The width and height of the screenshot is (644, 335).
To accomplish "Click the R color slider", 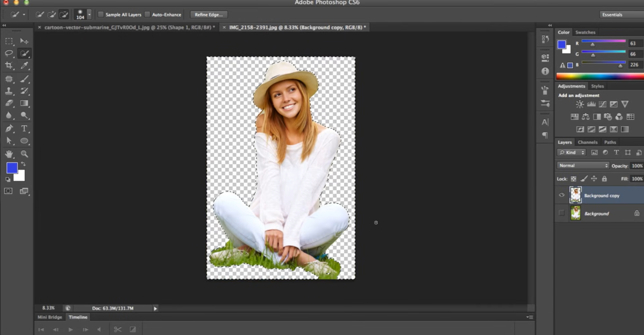I will pos(603,41).
